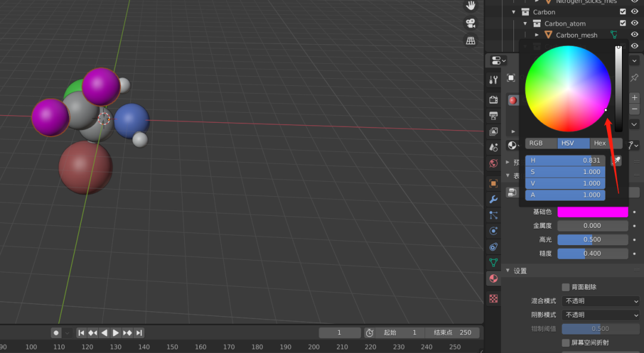Switch perspective/orthographic with the grid icon
The width and height of the screenshot is (644, 353).
click(470, 41)
